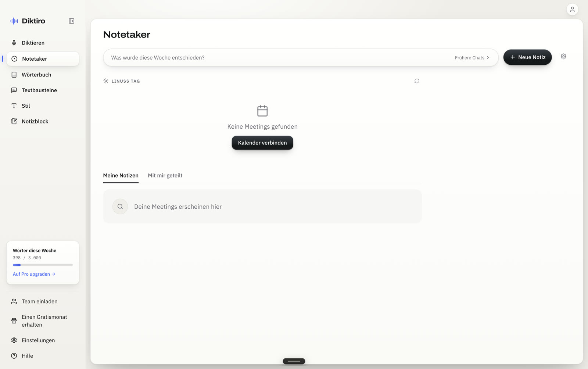Click the bottom drag handle pill
The height and width of the screenshot is (369, 588).
294,361
